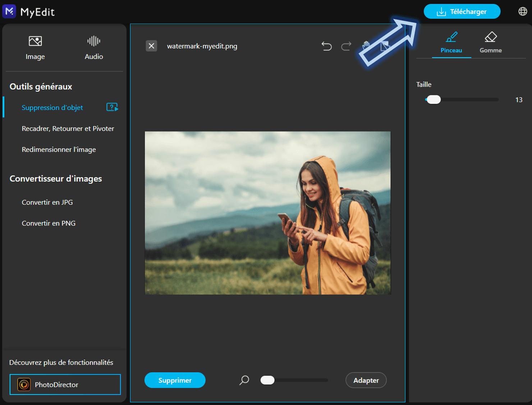Click the Télécharger download button
Viewport: 532px width, 405px height.
(462, 11)
